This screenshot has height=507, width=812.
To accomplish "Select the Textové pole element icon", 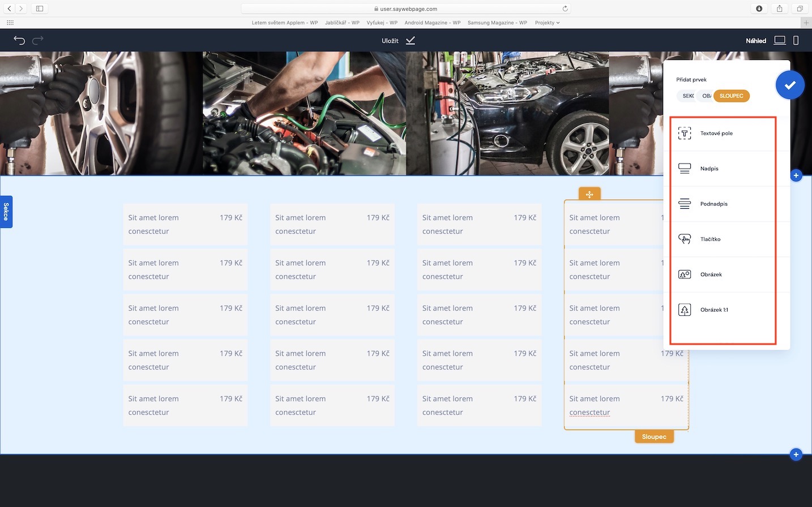I will pos(685,133).
